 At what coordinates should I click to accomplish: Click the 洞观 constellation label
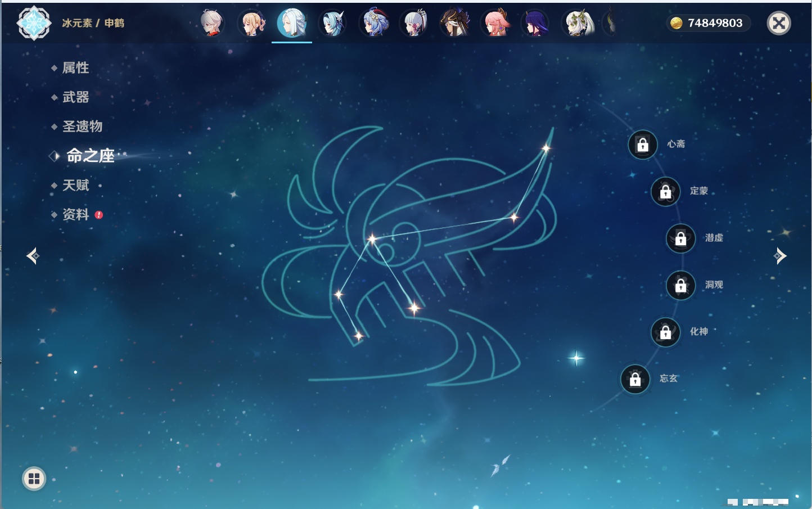714,285
